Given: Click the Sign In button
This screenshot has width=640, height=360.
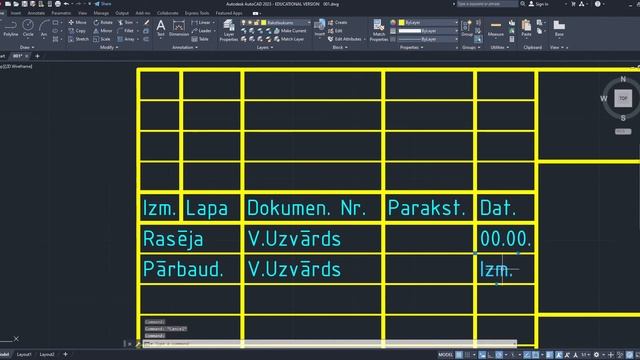Looking at the screenshot, I should pos(539,4).
